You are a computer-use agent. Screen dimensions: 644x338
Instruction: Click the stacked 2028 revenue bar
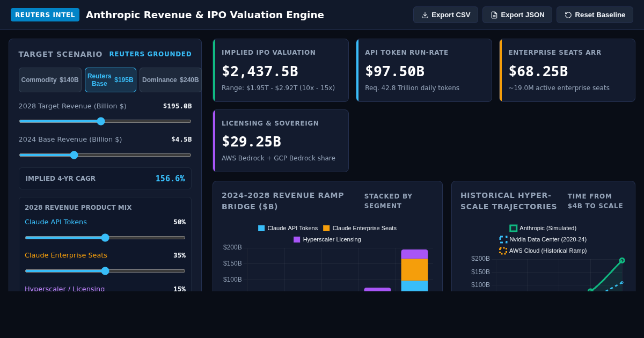click(414, 270)
